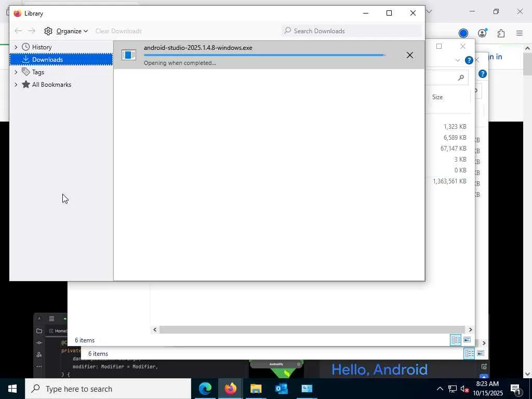This screenshot has width=532, height=399.
Task: Switch rear Explorer to large icons view
Action: point(481,353)
